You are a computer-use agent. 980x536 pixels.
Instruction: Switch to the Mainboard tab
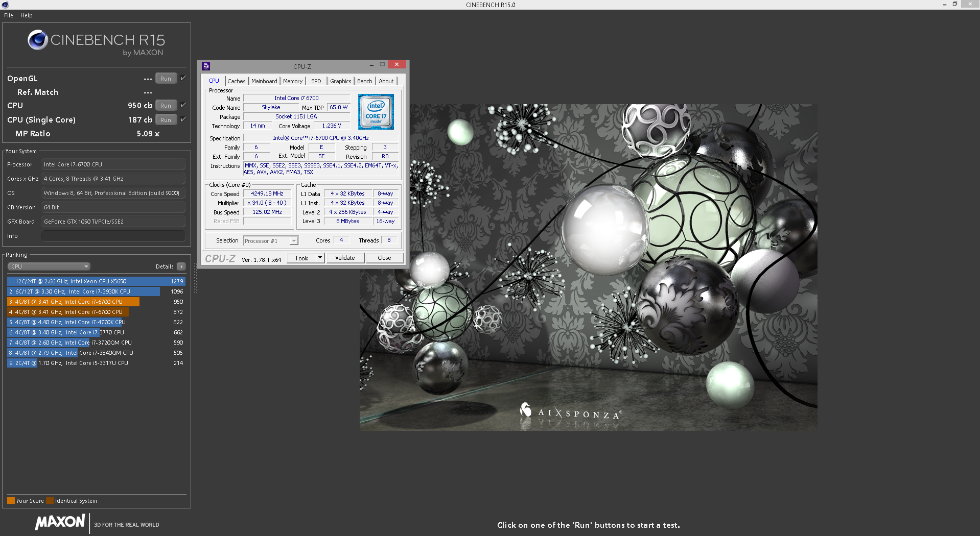[x=264, y=81]
